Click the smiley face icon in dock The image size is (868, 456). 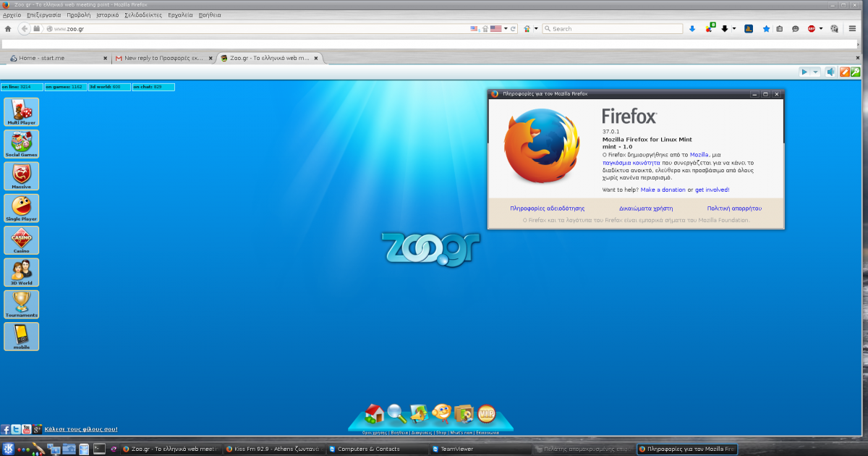pos(441,413)
